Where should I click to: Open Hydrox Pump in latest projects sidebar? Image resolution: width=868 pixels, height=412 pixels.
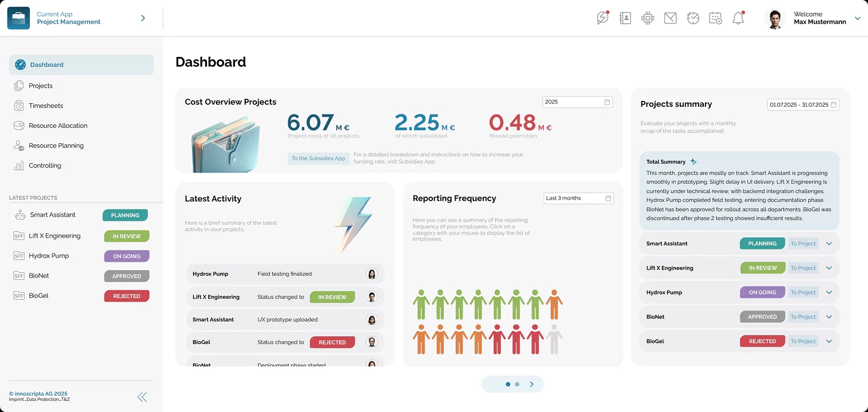49,256
